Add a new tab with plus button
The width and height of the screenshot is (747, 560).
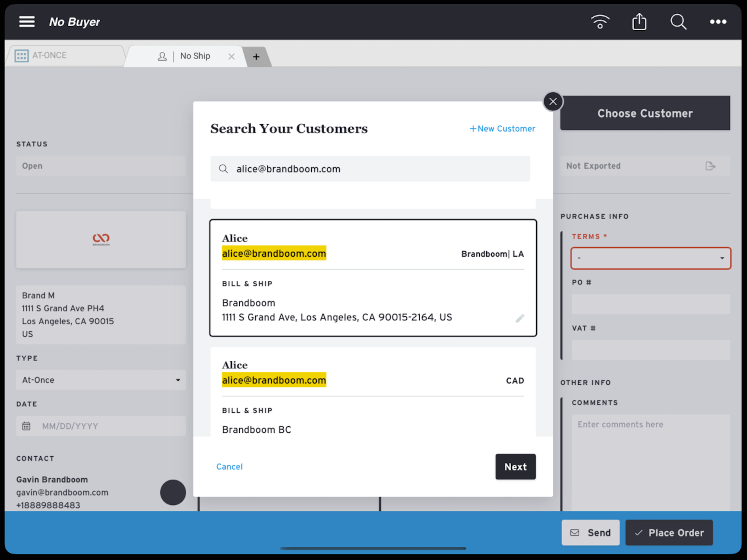click(256, 57)
